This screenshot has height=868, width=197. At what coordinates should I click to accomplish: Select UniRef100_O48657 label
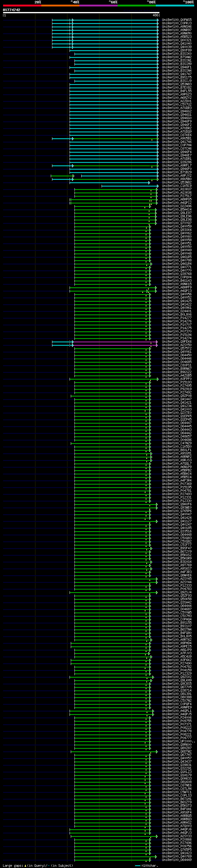177,436
